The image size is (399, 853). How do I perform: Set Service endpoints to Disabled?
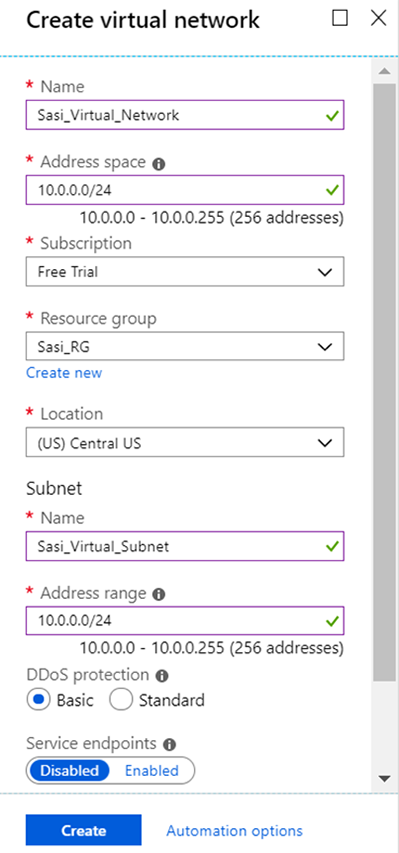coord(69,770)
